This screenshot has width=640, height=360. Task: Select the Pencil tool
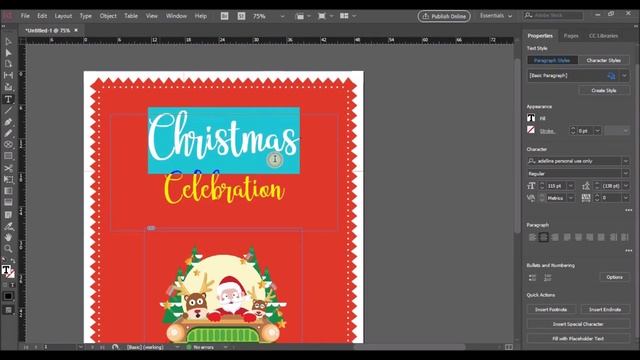click(x=8, y=133)
